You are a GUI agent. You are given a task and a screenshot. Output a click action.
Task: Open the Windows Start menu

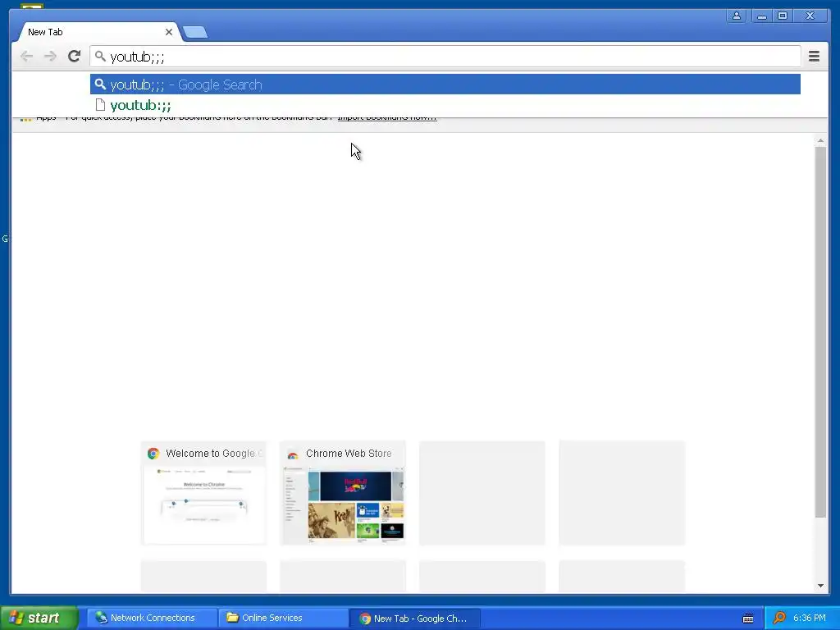(39, 618)
